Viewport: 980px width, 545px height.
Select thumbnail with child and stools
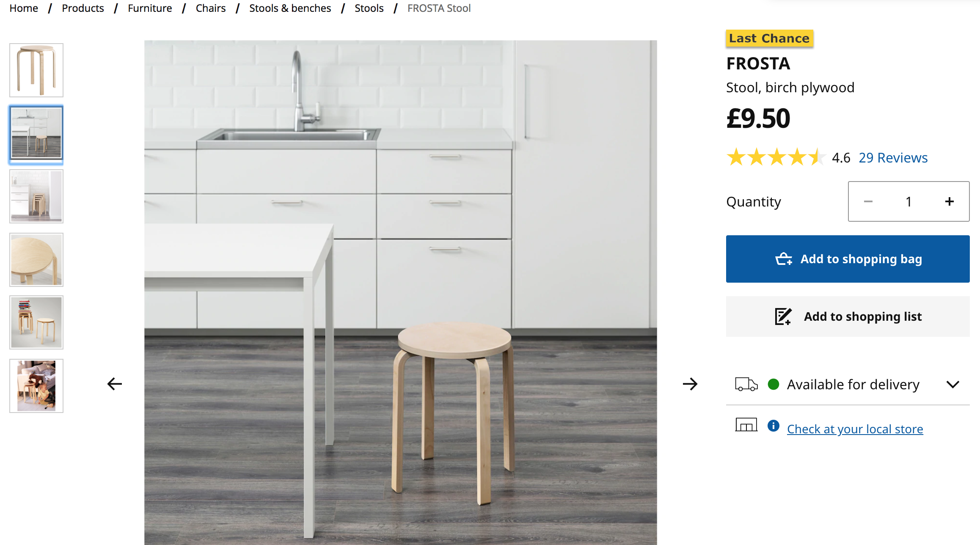[36, 386]
